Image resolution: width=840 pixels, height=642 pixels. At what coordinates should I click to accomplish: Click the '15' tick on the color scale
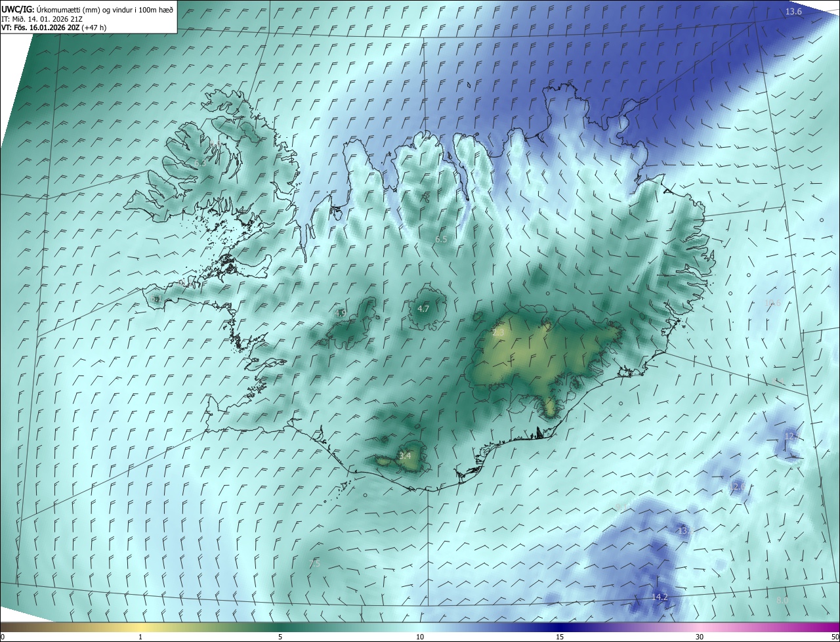pos(560,637)
